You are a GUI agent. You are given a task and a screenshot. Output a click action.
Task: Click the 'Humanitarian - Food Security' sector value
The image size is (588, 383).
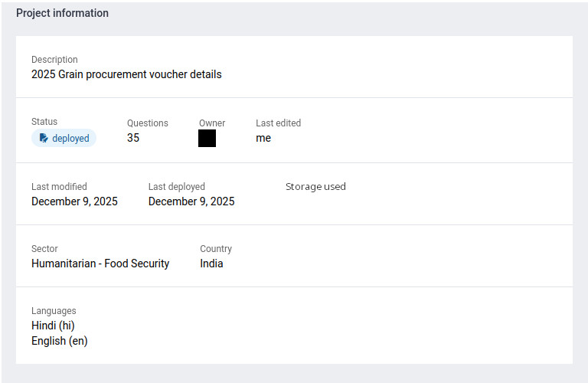[100, 264]
